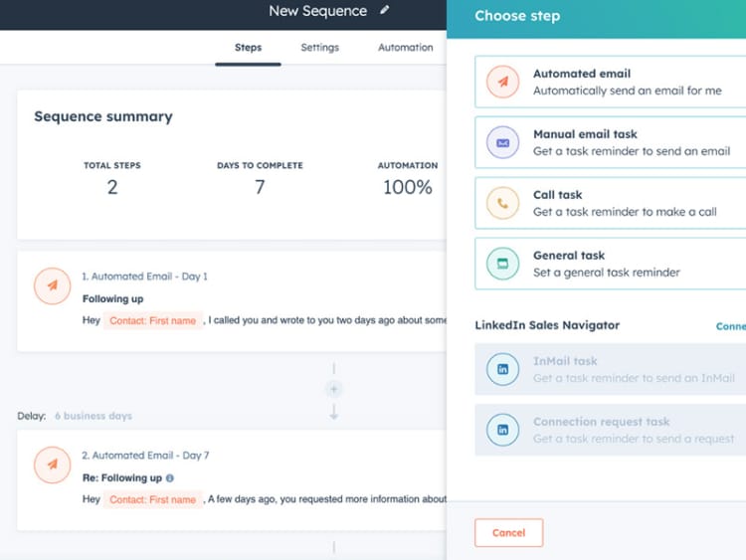The image size is (746, 560).
Task: Choose the Call task step option
Action: 611,203
